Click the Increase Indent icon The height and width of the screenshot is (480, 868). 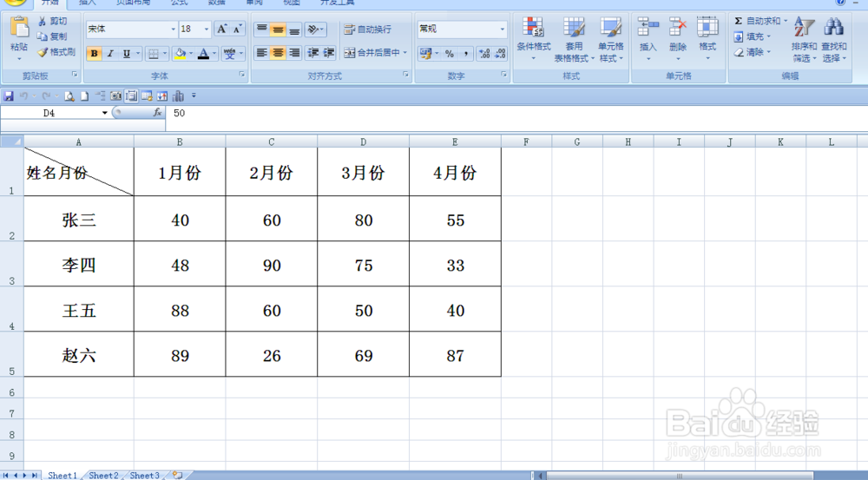(329, 53)
